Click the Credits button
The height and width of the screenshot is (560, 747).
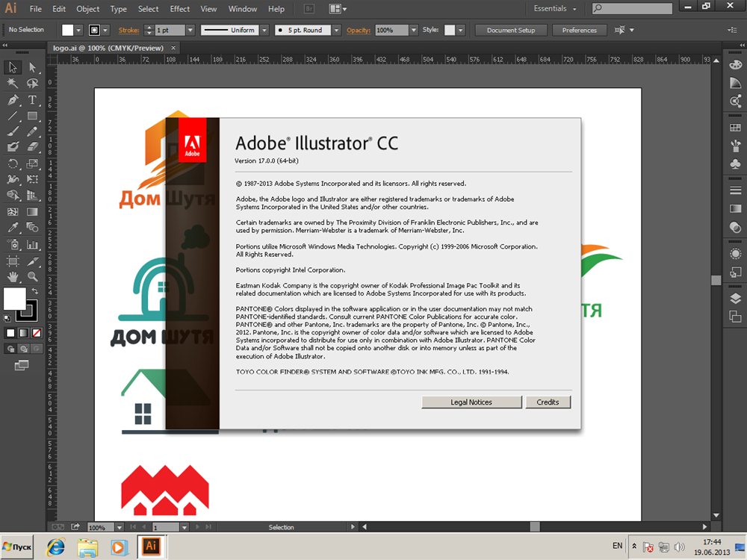coord(548,402)
